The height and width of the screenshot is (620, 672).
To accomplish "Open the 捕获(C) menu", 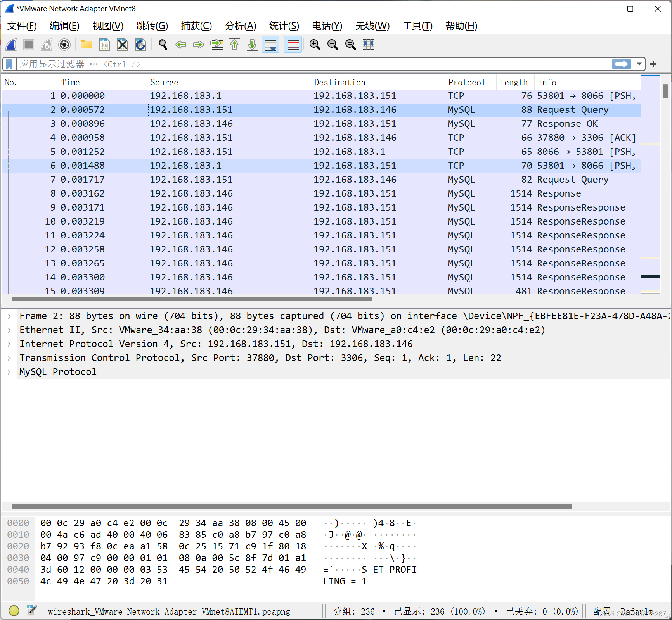I will coord(197,26).
